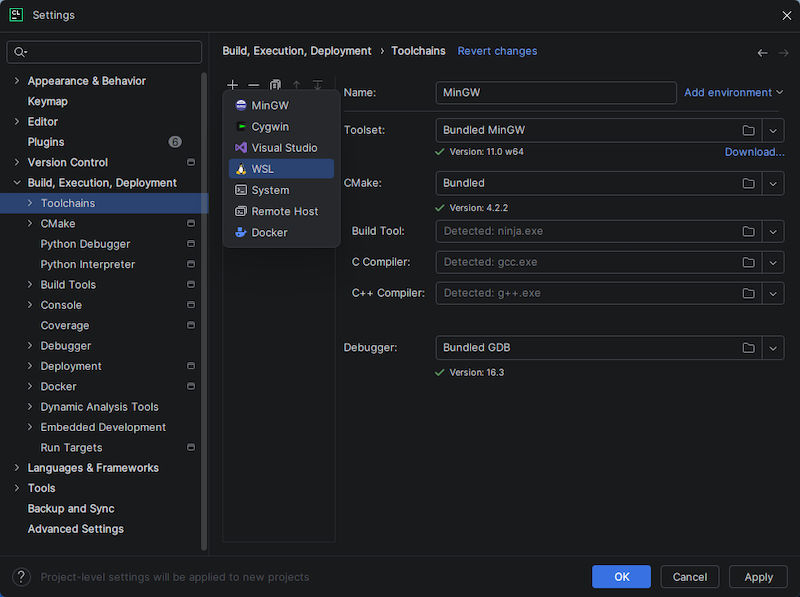Image resolution: width=800 pixels, height=597 pixels.
Task: Click the move toolchain up arrow
Action: coord(296,85)
